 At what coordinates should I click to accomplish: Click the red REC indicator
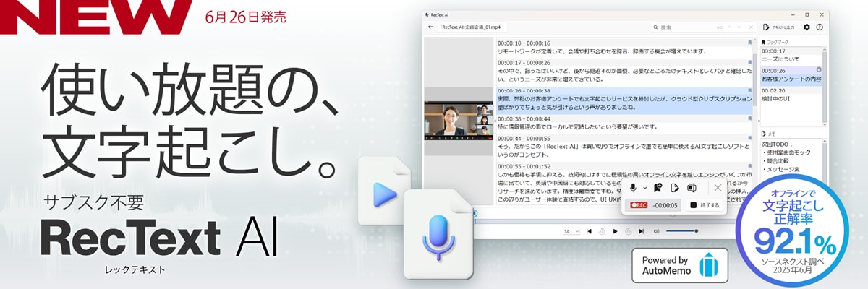[639, 205]
